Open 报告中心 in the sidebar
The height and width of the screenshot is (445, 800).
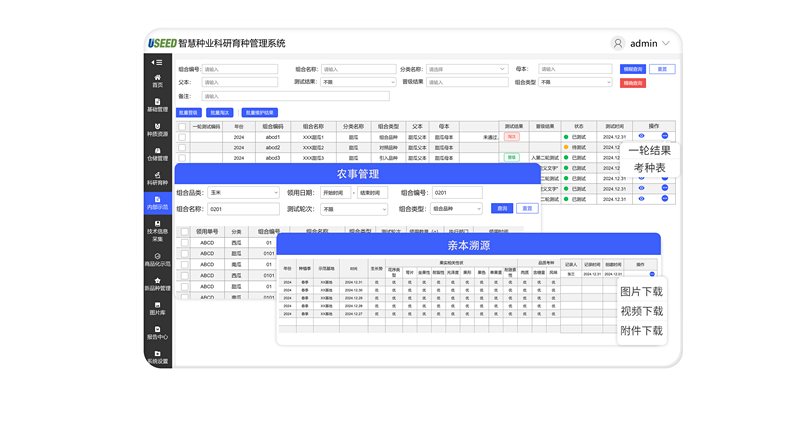coord(157,332)
